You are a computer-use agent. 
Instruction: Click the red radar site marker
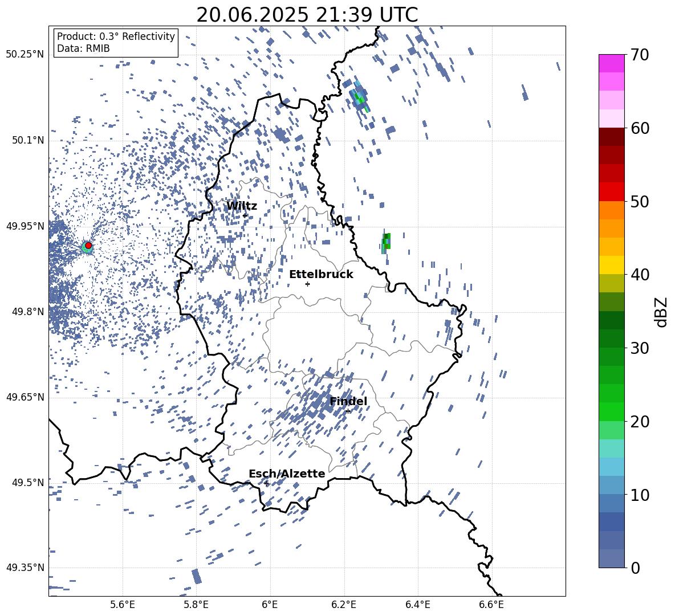[x=88, y=245]
